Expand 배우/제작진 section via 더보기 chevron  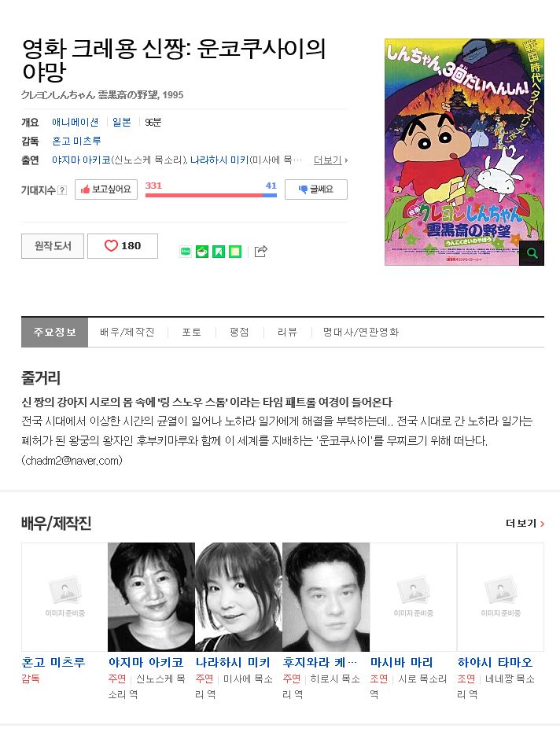coord(525,524)
